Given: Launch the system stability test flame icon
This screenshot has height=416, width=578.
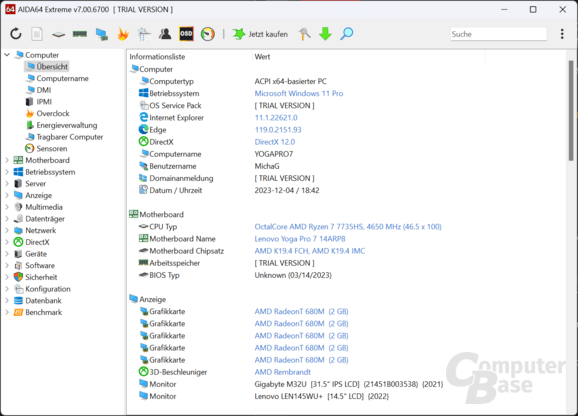Looking at the screenshot, I should pos(123,34).
